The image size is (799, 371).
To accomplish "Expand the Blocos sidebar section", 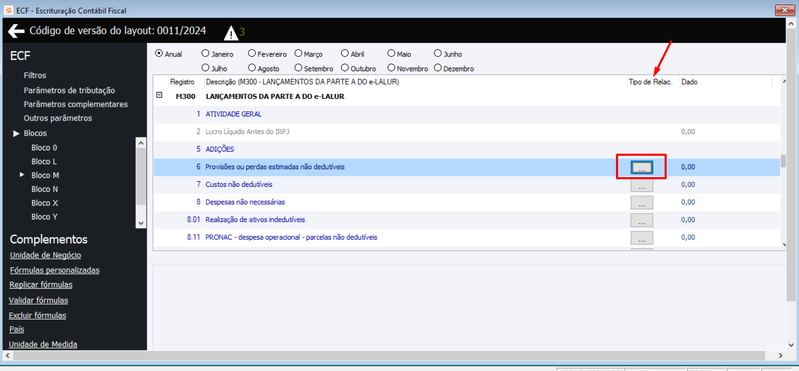I will [16, 134].
